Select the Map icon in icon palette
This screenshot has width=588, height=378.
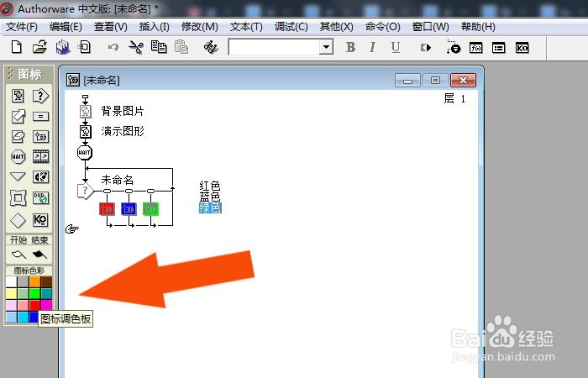pos(40,136)
